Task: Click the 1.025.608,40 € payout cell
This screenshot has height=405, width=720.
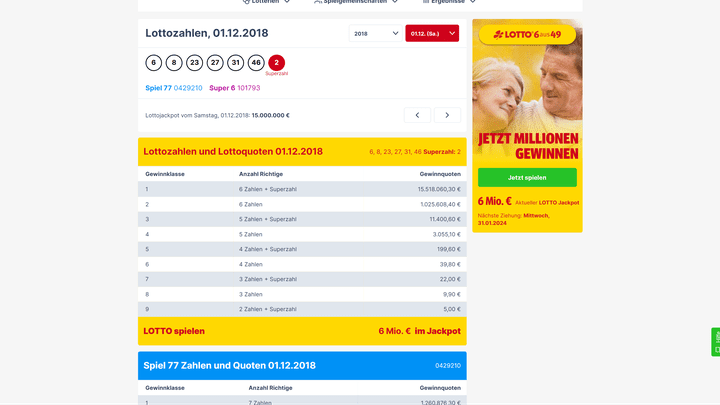Action: [440, 204]
